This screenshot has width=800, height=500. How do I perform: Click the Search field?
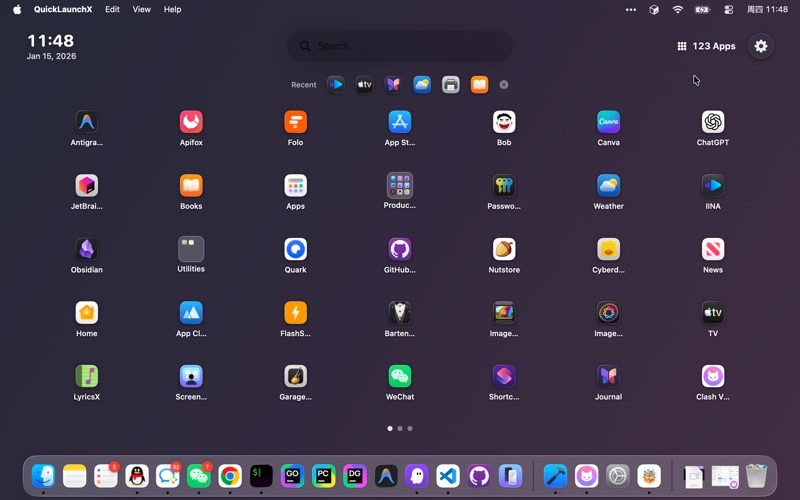[x=400, y=46]
